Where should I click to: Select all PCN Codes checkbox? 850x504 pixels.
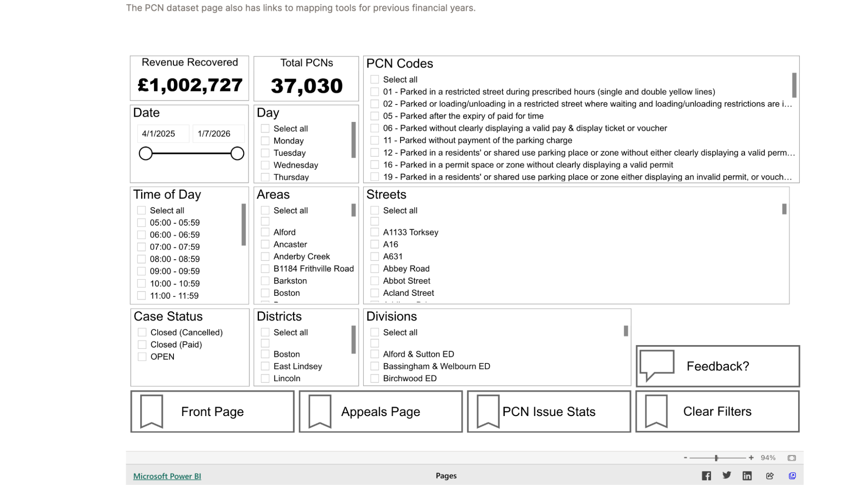point(375,79)
